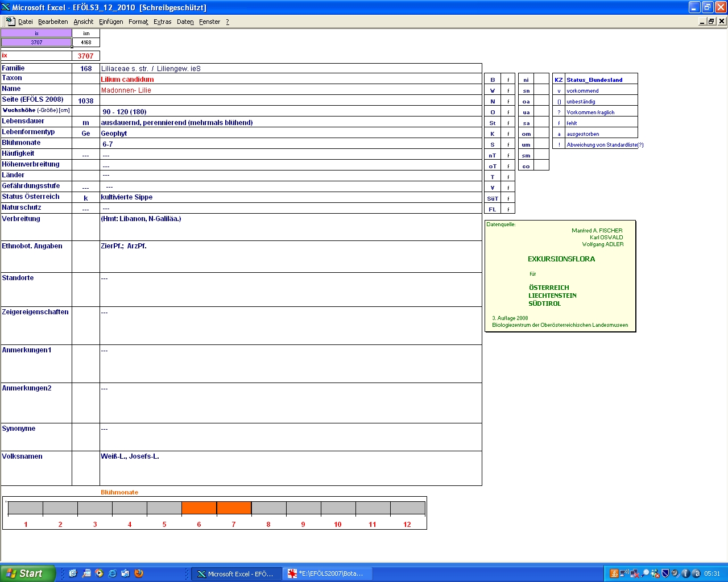Viewport: 728px width, 582px height.
Task: Click the Blühmonate value 6-7
Action: pyautogui.click(x=107, y=144)
